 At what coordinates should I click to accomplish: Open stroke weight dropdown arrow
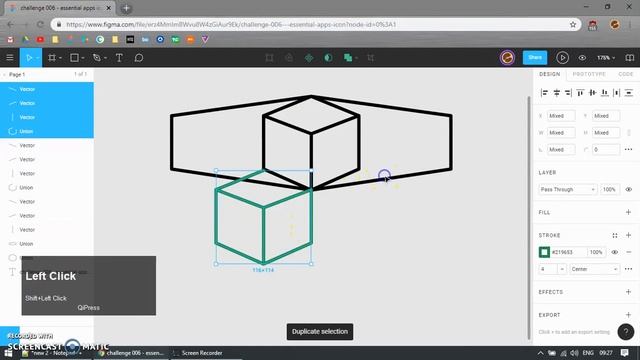562,269
